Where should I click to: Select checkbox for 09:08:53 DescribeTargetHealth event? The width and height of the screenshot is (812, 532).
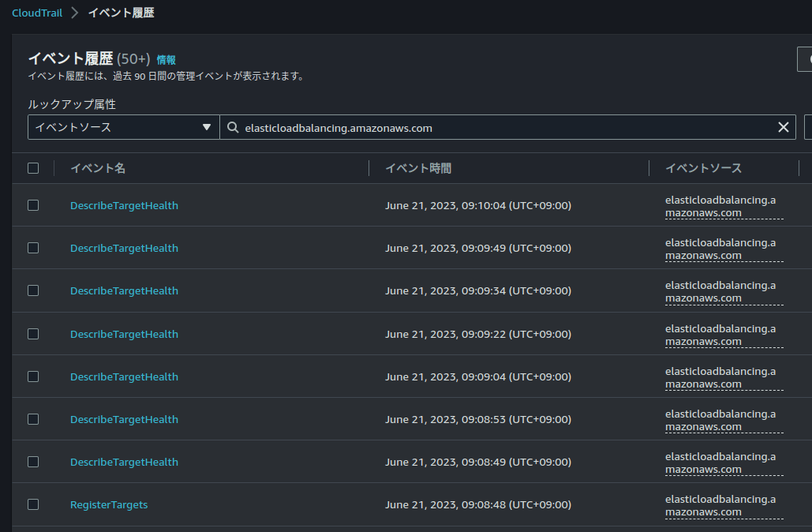pos(33,419)
